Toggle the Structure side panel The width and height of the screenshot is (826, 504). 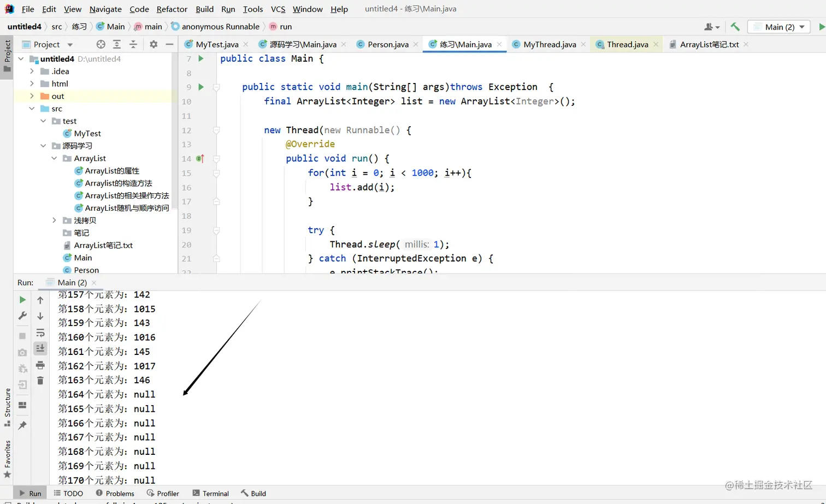(7, 407)
